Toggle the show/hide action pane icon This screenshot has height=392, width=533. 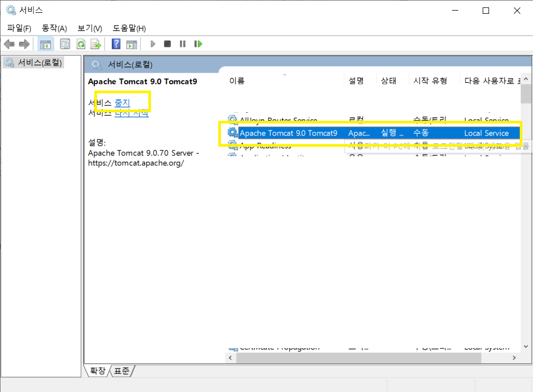click(x=131, y=44)
